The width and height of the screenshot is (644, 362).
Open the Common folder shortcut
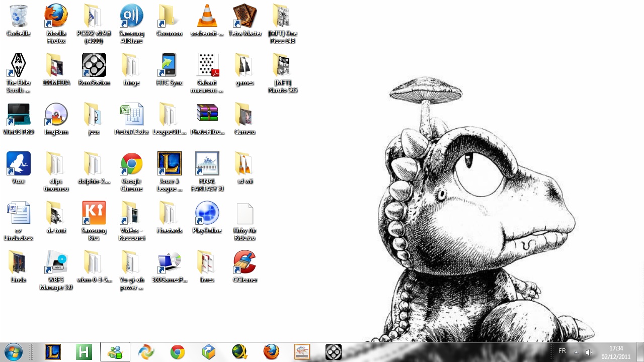pyautogui.click(x=170, y=20)
